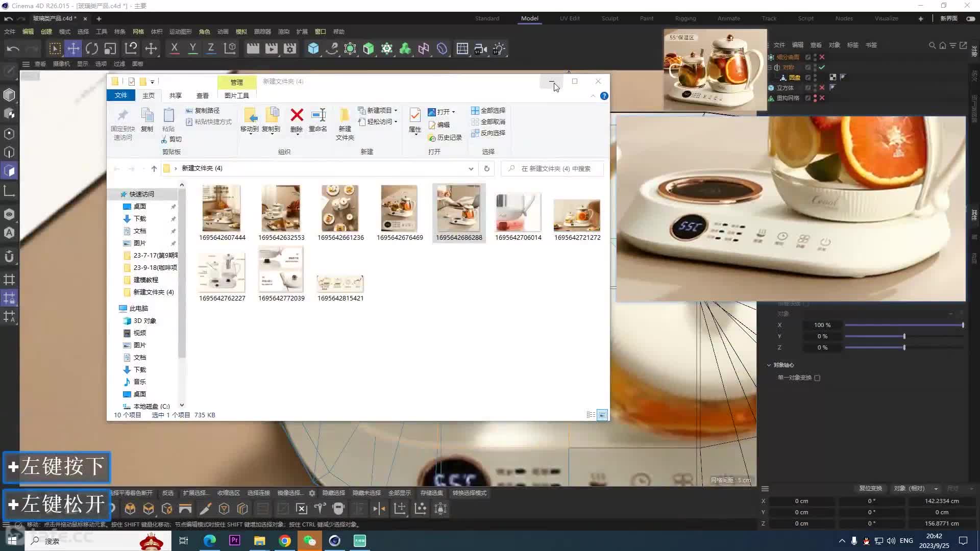Click the bridge tool icon in bottom toolbar

tap(185, 509)
